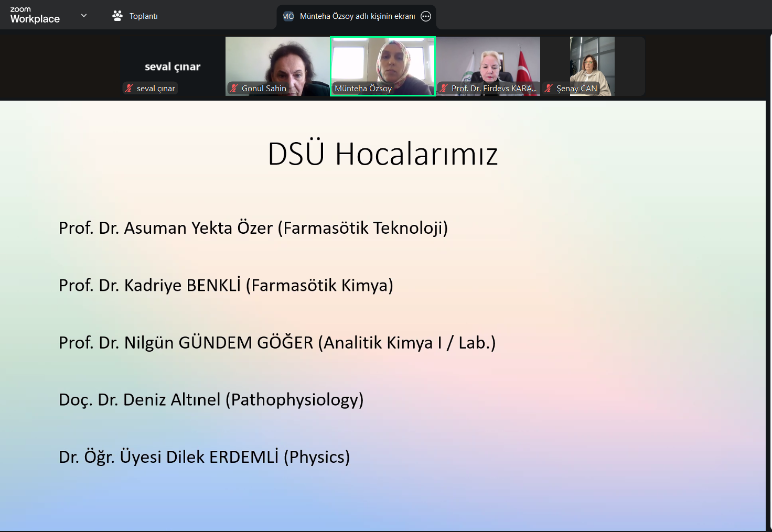The width and height of the screenshot is (772, 532).
Task: Click muted mic icon for Şenay CAN
Action: point(549,88)
